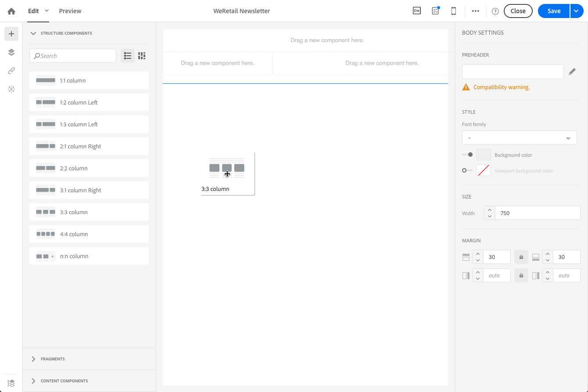Open the checklist alerts icon
Image resolution: width=588 pixels, height=392 pixels.
(435, 11)
